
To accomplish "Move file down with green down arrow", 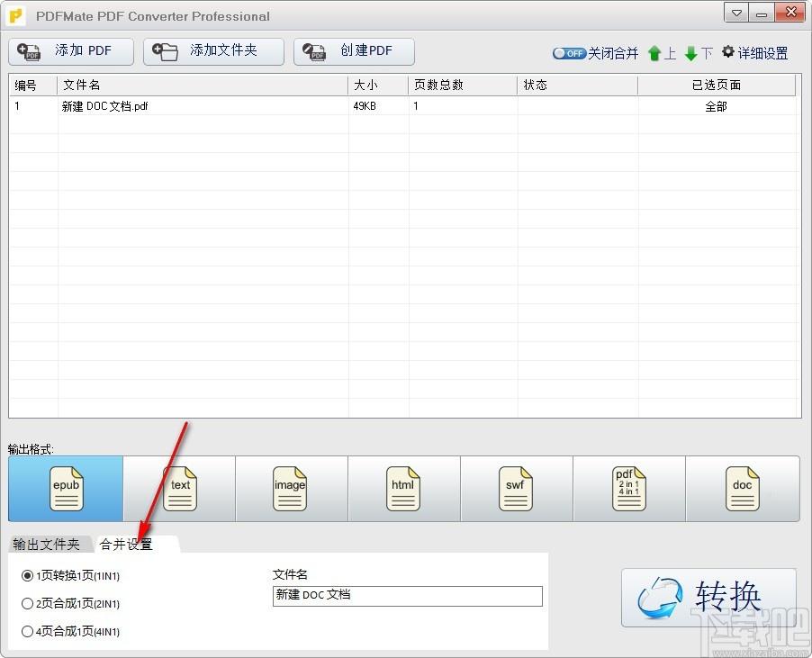I will (690, 53).
